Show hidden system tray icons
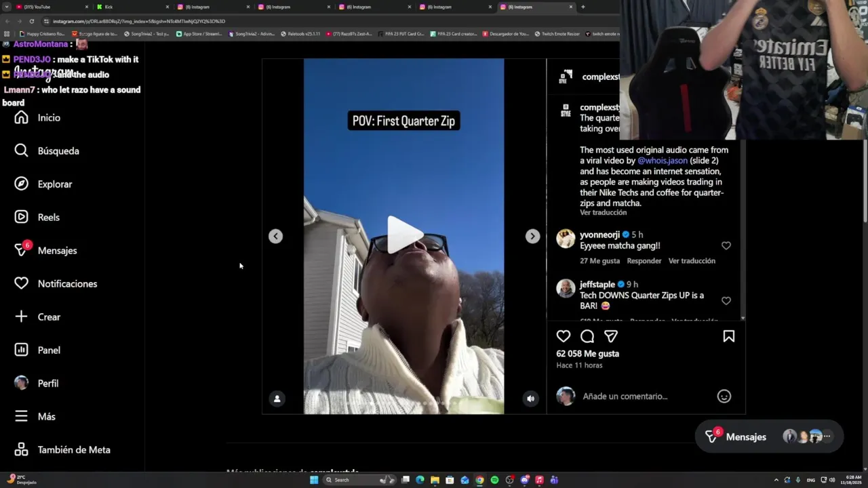Viewport: 868px width, 488px height. coord(776,480)
